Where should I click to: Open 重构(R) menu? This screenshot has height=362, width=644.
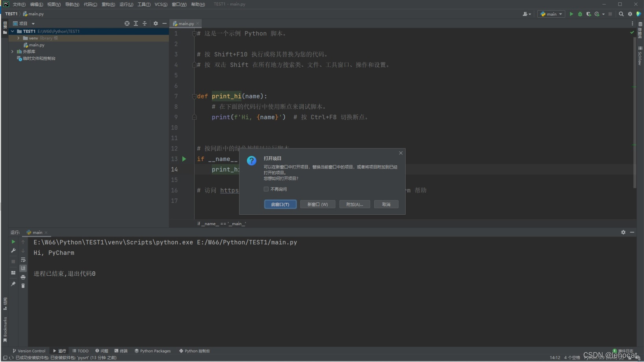point(108,4)
